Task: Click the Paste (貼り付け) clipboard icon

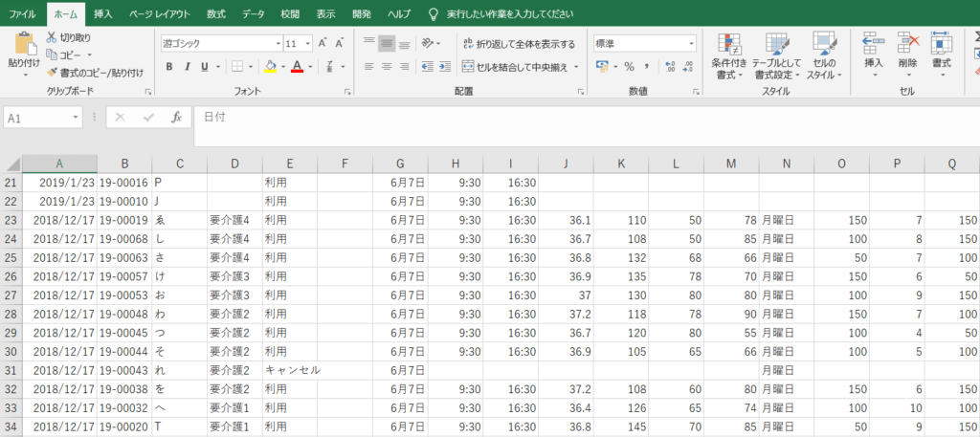Action: pos(24,44)
